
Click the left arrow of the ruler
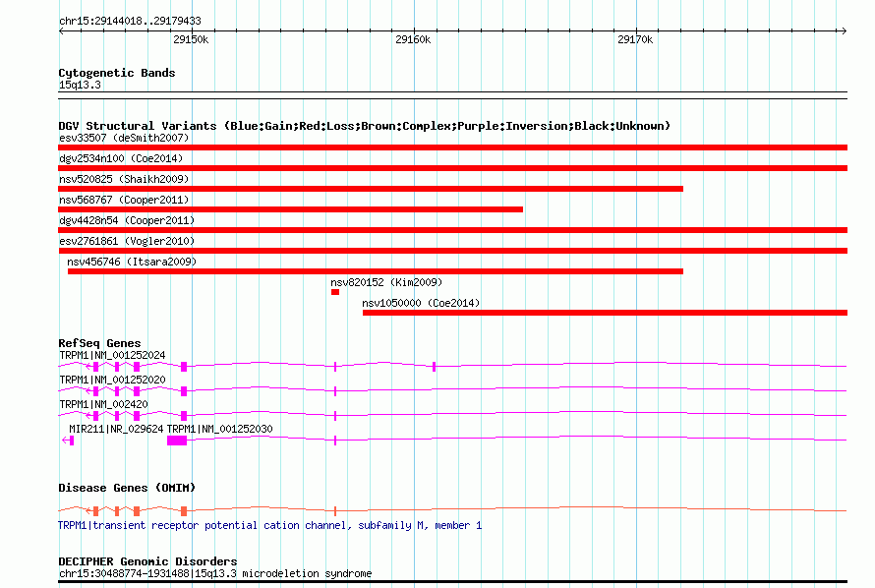click(62, 31)
